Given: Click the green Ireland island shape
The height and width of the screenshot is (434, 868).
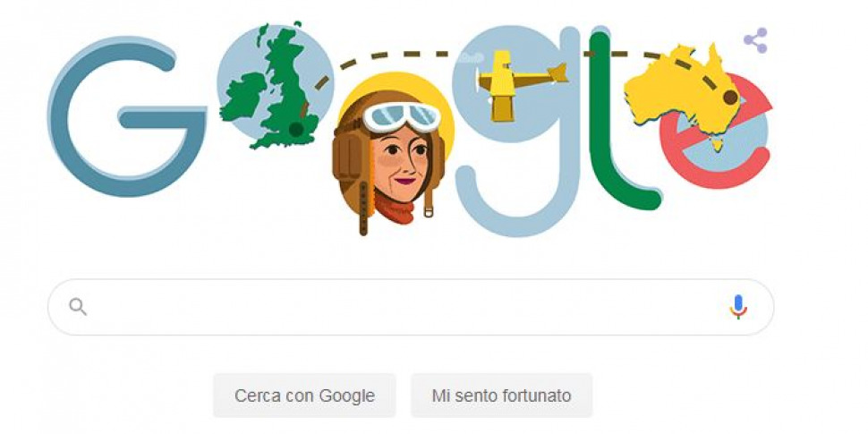Looking at the screenshot, I should coord(243,97).
